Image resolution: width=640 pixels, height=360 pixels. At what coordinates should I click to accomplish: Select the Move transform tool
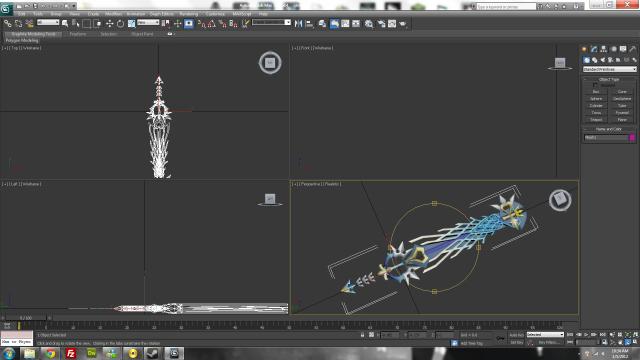109,24
